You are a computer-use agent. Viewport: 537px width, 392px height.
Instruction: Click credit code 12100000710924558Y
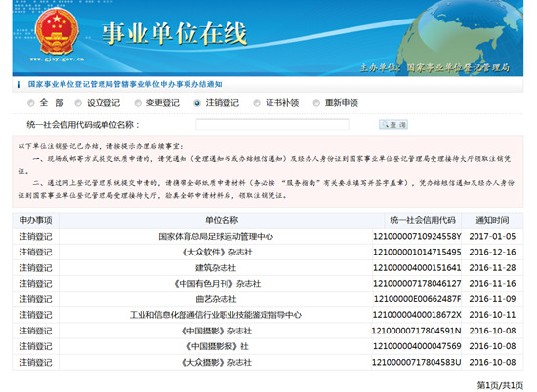[x=417, y=236]
